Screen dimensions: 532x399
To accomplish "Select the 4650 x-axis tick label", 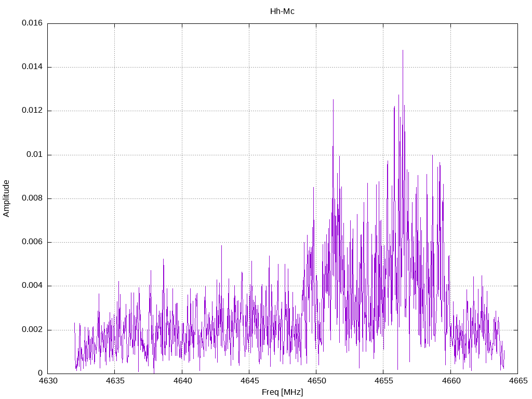I will click(x=316, y=380).
